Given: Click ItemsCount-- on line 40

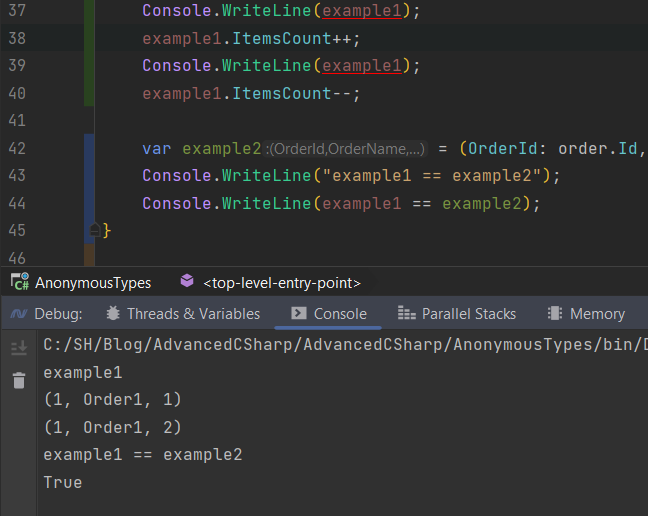Looking at the screenshot, I should coord(291,93).
